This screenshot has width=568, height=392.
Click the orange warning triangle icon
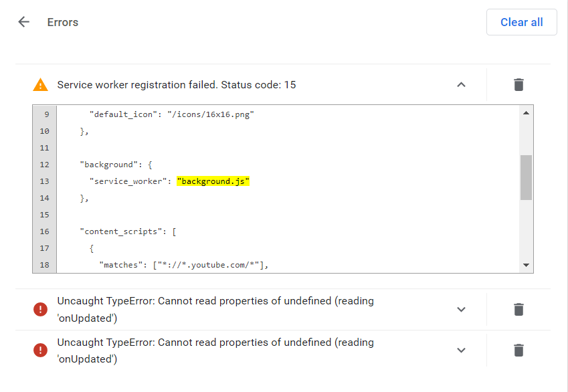(40, 85)
